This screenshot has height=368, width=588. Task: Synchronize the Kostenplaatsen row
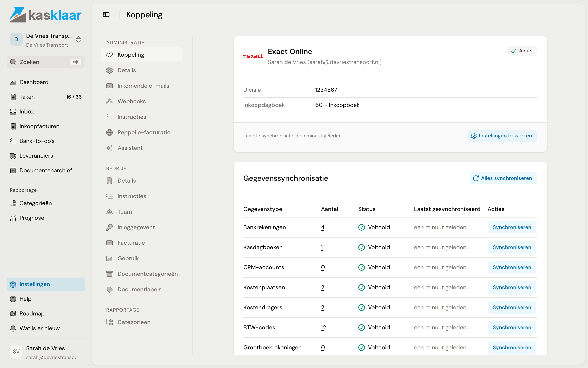pos(512,287)
